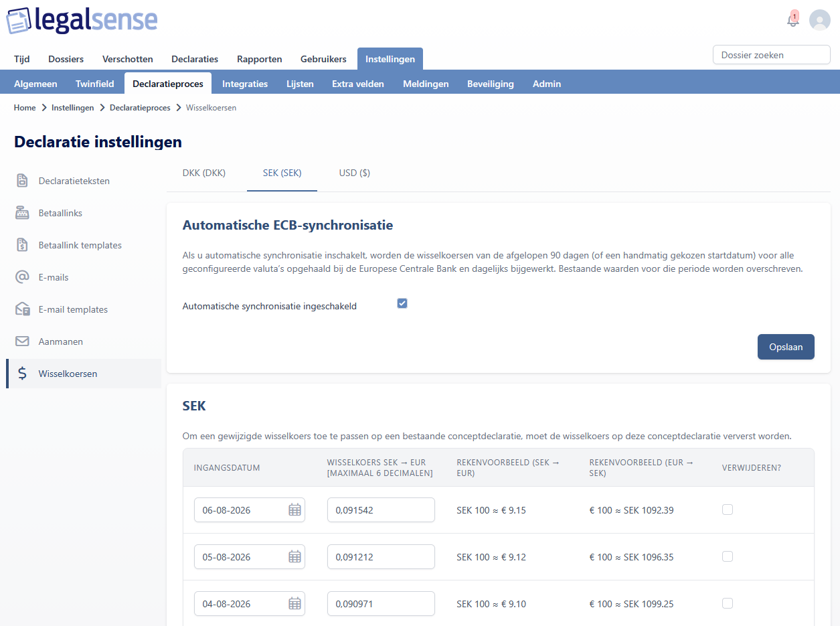840x626 pixels.
Task: Click the Betaallink templates icon
Action: click(x=22, y=245)
